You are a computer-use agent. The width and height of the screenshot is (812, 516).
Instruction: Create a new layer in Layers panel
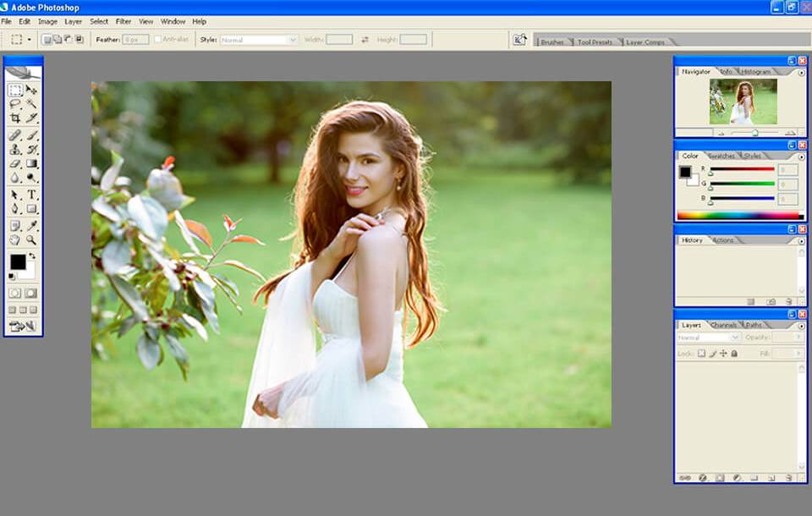pyautogui.click(x=772, y=478)
